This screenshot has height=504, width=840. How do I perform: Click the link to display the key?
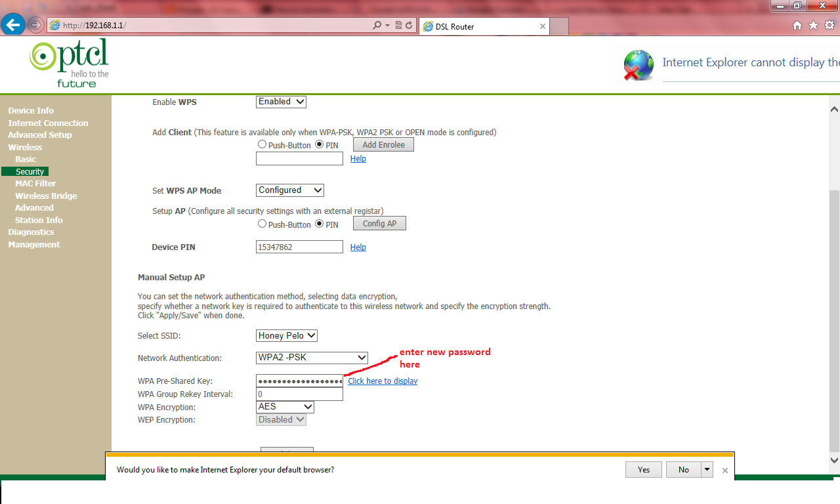coord(383,381)
